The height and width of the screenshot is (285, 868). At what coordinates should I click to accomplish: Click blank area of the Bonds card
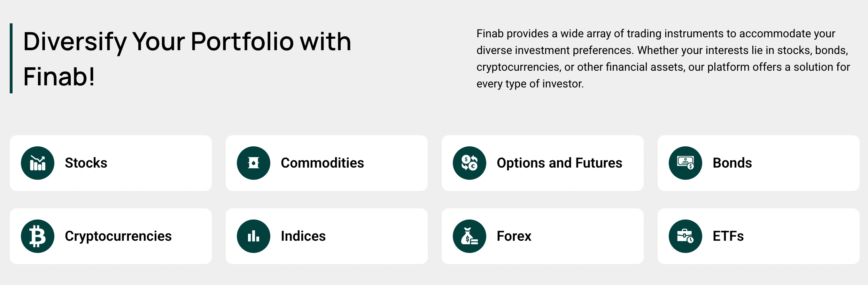point(808,163)
